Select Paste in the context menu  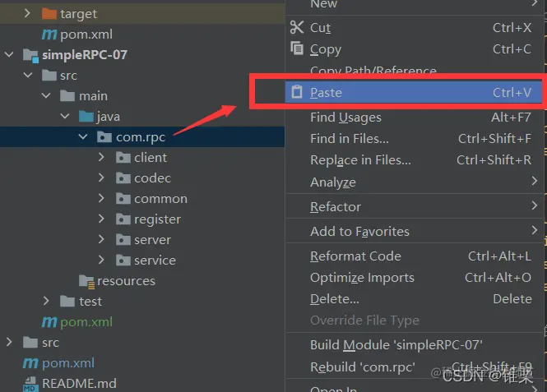click(414, 92)
